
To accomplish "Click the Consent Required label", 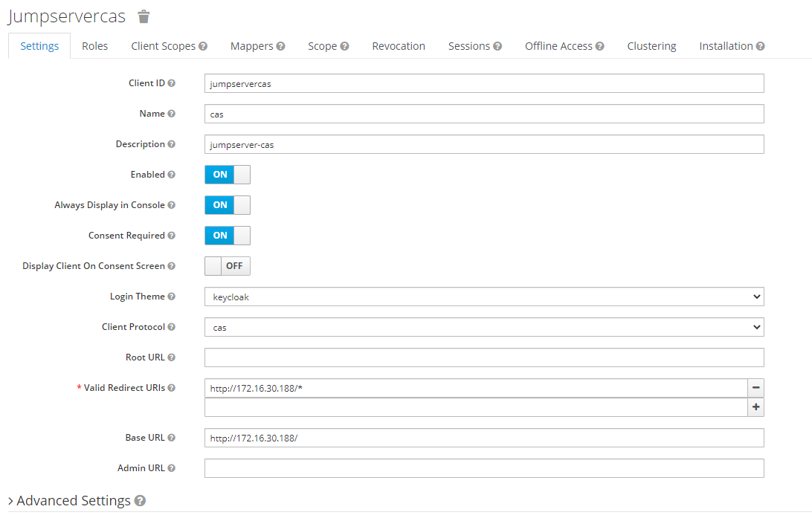I will click(x=126, y=236).
